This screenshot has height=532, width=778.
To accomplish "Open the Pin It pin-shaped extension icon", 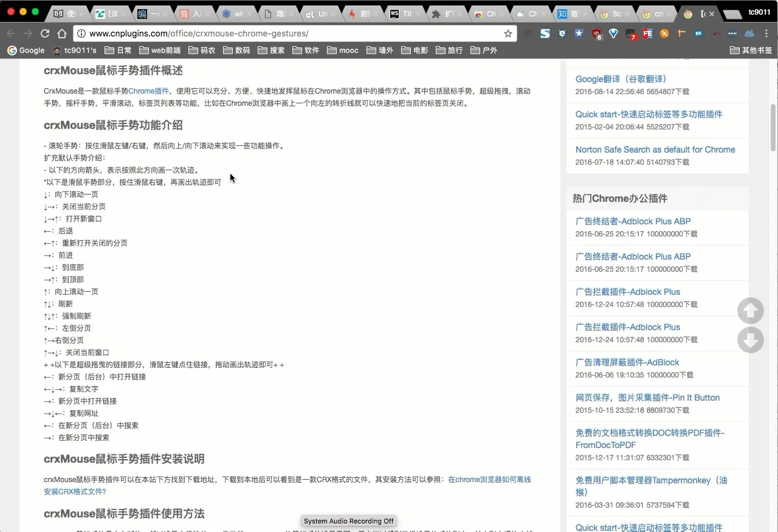I will pos(680,33).
